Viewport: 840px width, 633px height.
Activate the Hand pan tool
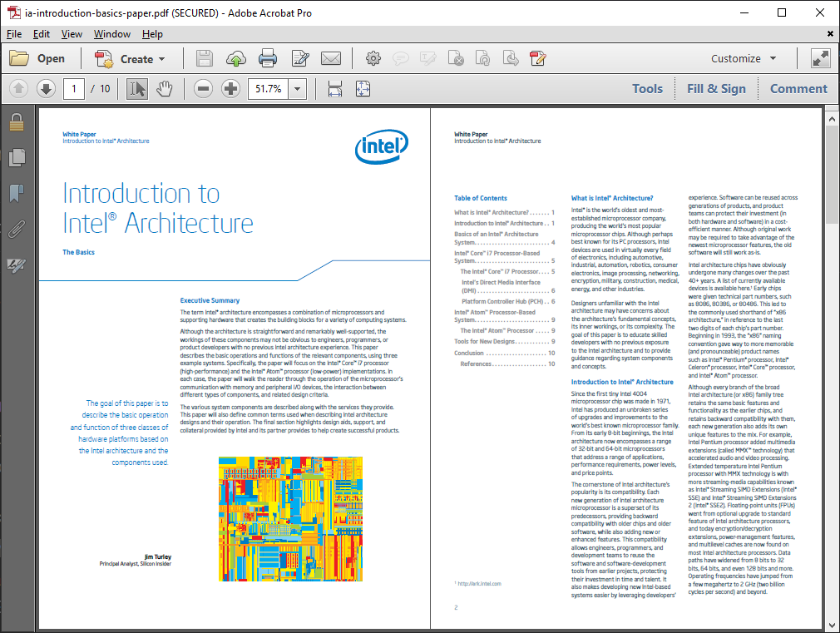click(165, 89)
